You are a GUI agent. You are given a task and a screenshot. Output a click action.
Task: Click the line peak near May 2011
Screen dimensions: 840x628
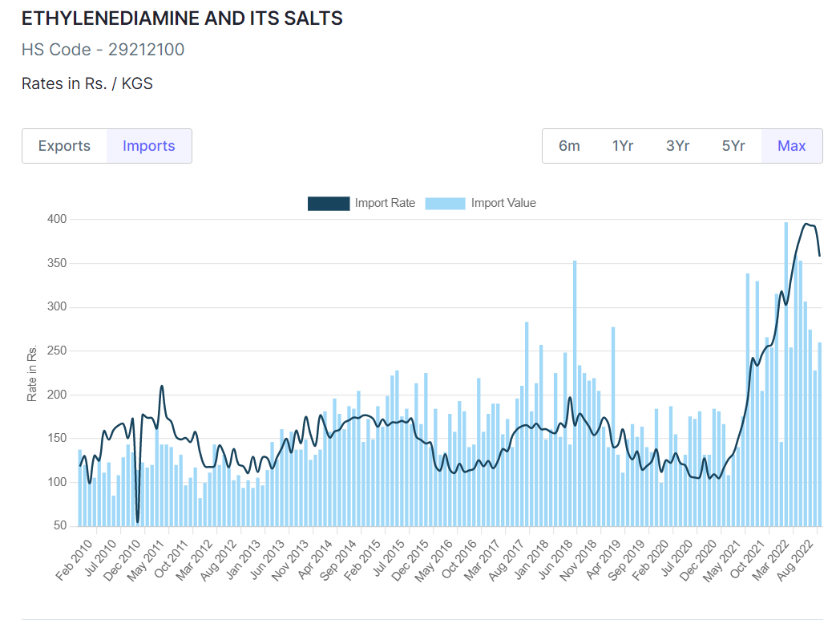(162, 387)
